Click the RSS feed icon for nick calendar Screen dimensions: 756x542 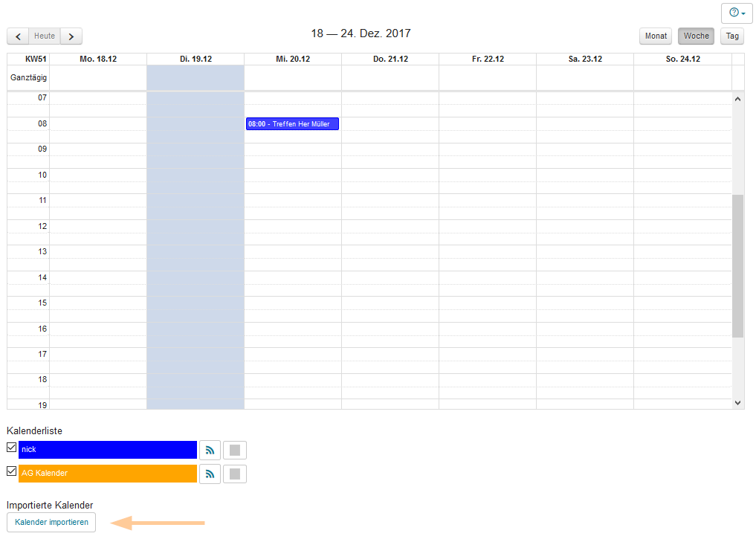point(210,449)
